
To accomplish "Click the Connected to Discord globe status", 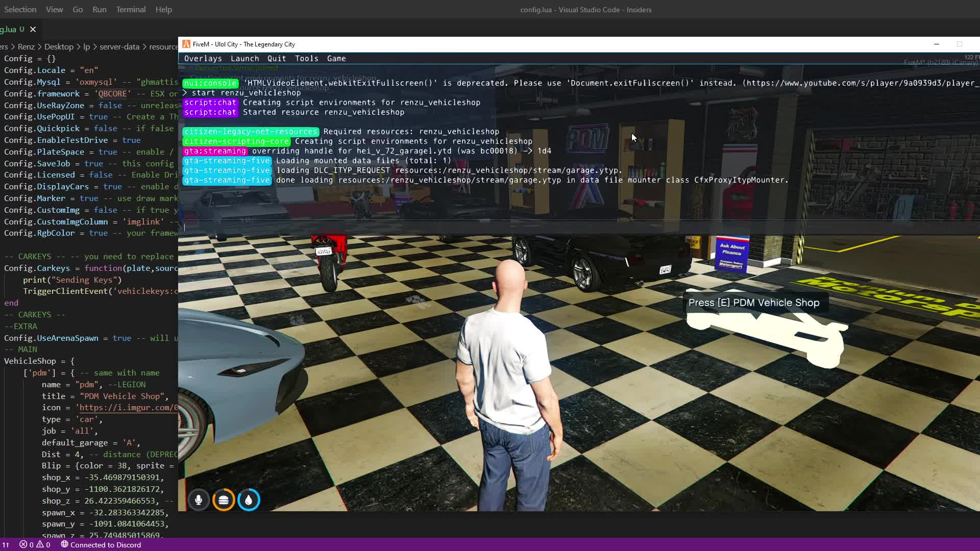I will tap(101, 545).
